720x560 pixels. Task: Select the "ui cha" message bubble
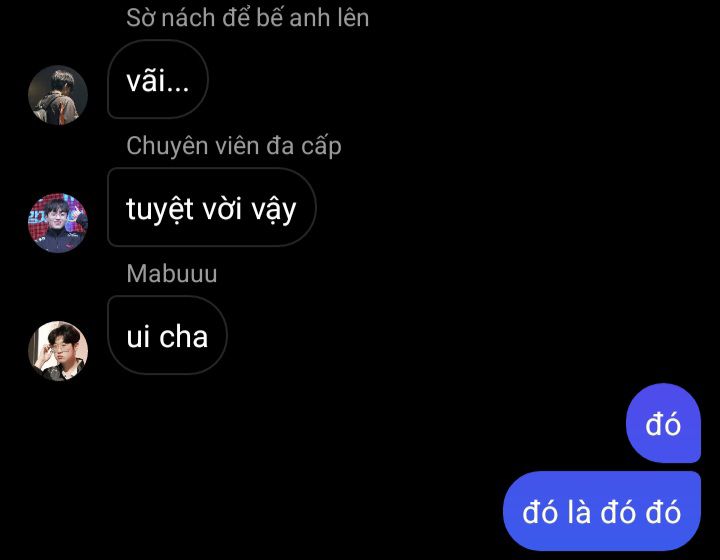pos(167,336)
